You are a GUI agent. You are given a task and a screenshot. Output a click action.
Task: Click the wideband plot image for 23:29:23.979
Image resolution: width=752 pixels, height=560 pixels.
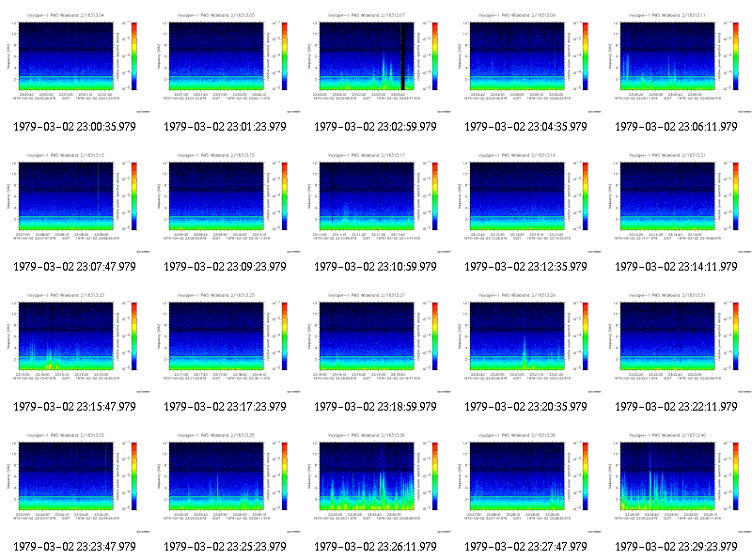(x=677, y=482)
